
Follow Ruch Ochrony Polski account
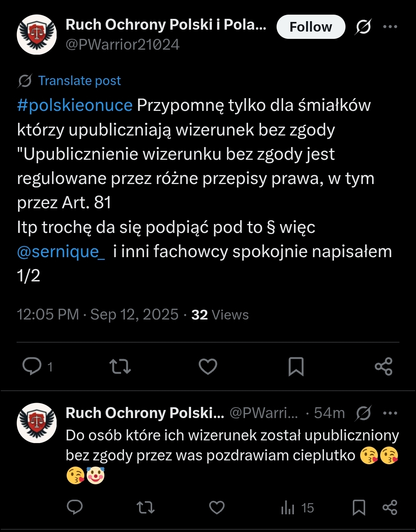point(310,27)
